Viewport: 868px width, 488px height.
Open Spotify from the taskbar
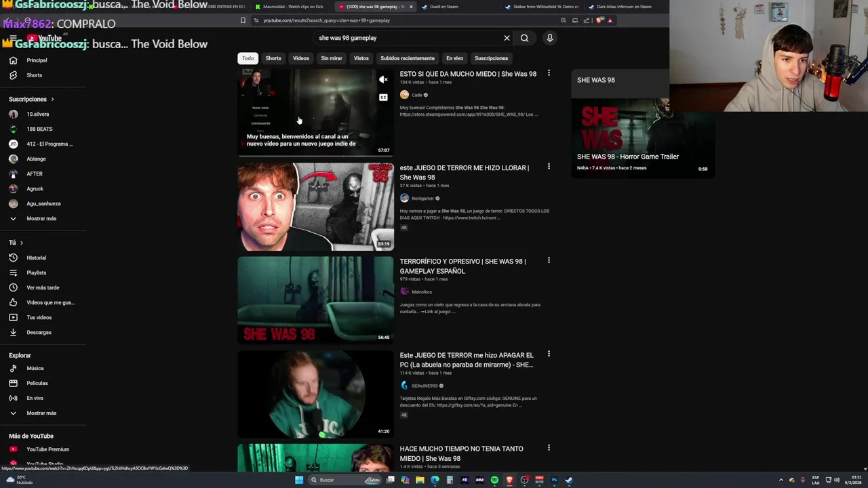point(494,480)
